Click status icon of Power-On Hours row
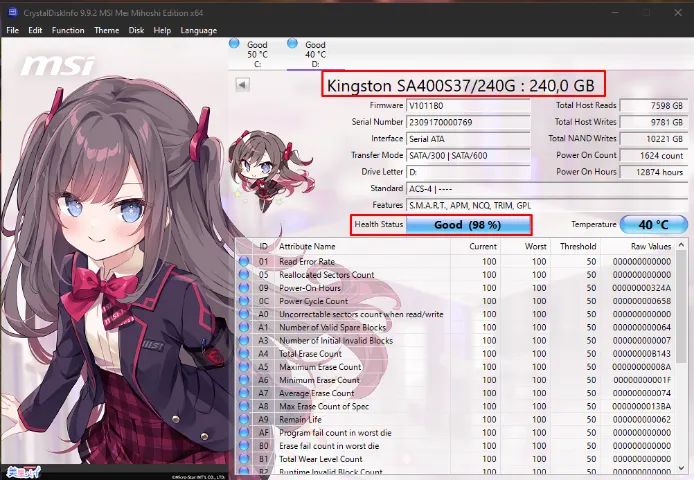The image size is (694, 480). [x=243, y=288]
